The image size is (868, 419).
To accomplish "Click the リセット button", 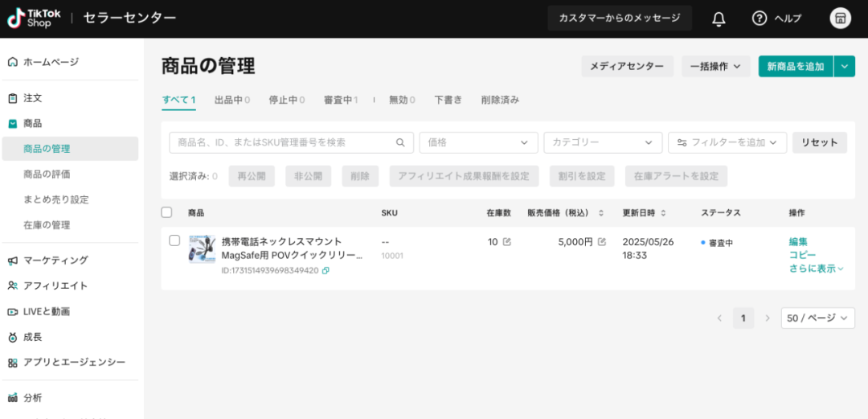I will [820, 142].
